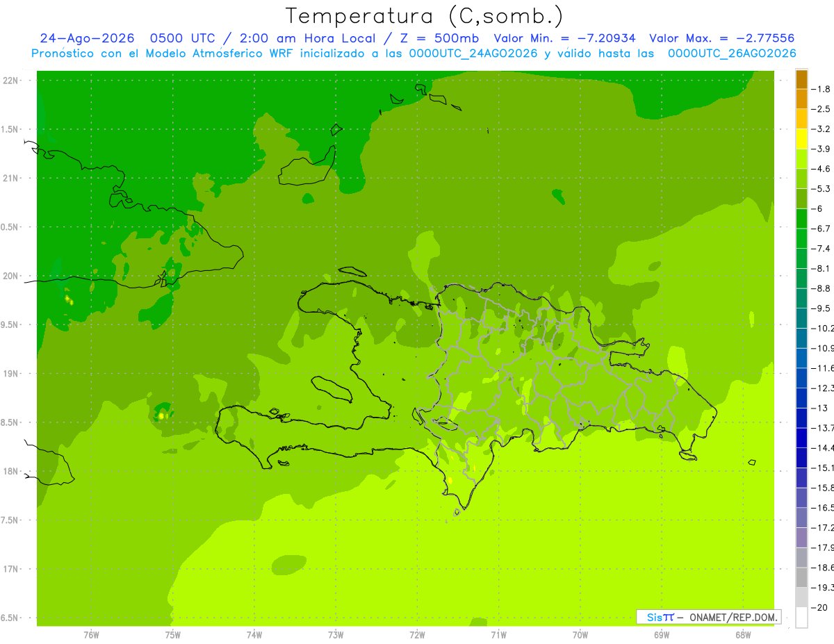Click the -1.8 colorbar value
This screenshot has height=644, width=834.
821,89
